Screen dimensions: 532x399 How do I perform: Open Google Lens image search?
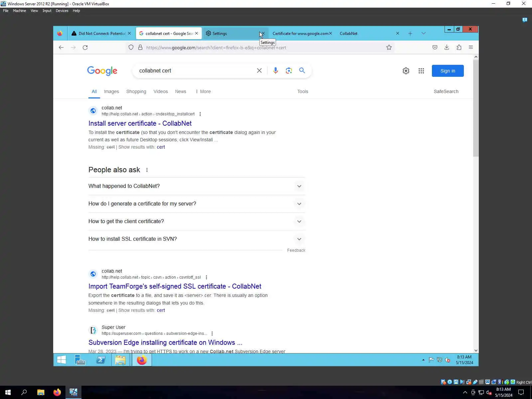pyautogui.click(x=289, y=70)
